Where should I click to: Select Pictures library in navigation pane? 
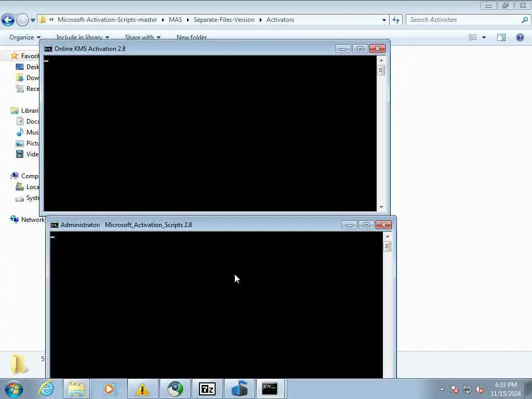tap(27, 143)
